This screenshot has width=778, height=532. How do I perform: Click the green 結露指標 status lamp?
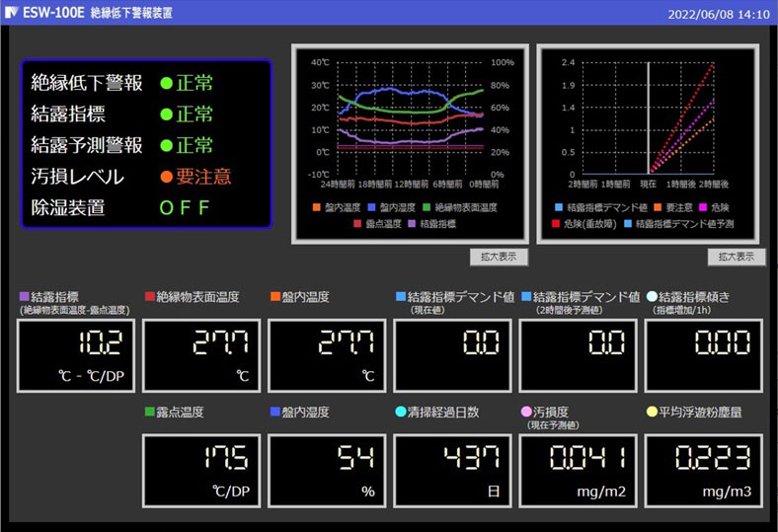(166, 114)
